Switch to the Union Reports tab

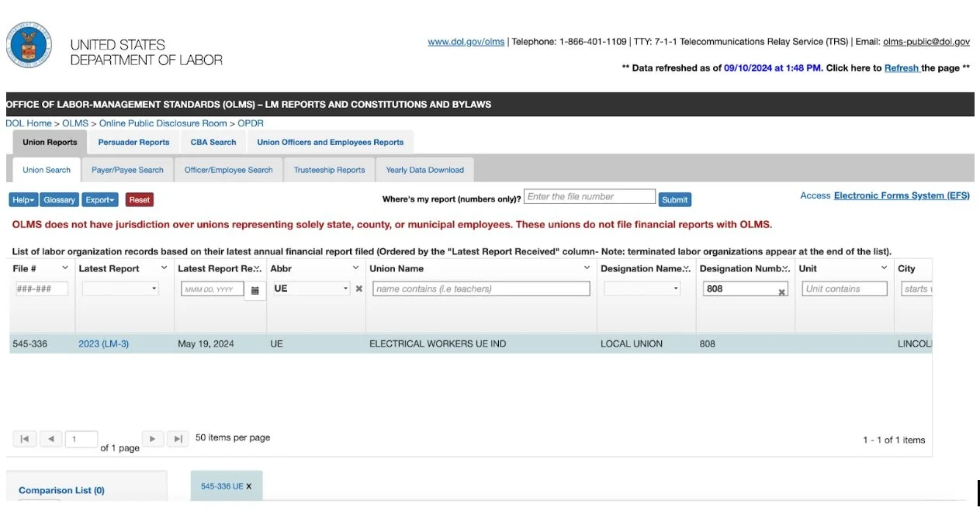[50, 142]
